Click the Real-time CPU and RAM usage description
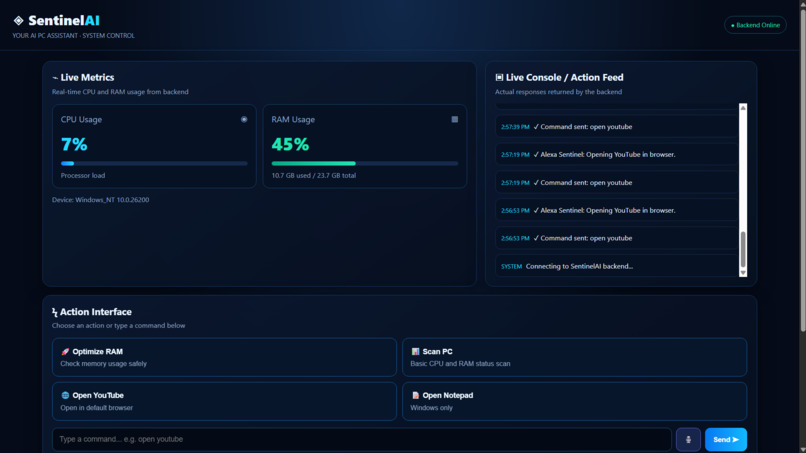This screenshot has height=453, width=806. pos(120,92)
